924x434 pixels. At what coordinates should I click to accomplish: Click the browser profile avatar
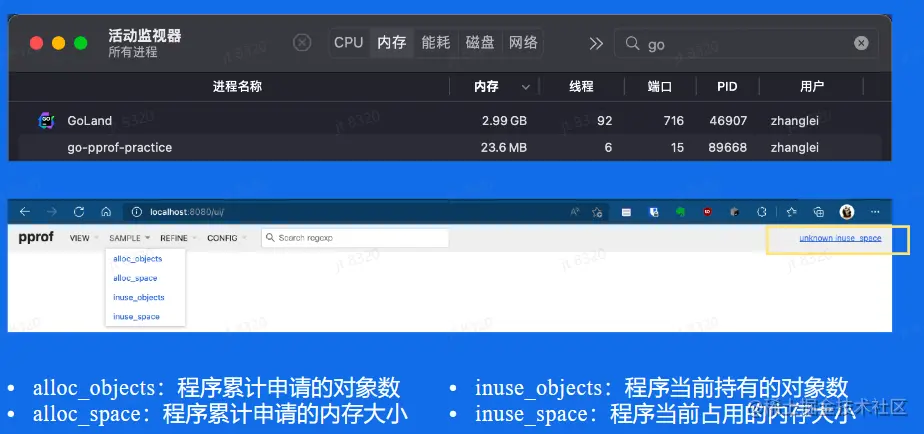tap(847, 212)
